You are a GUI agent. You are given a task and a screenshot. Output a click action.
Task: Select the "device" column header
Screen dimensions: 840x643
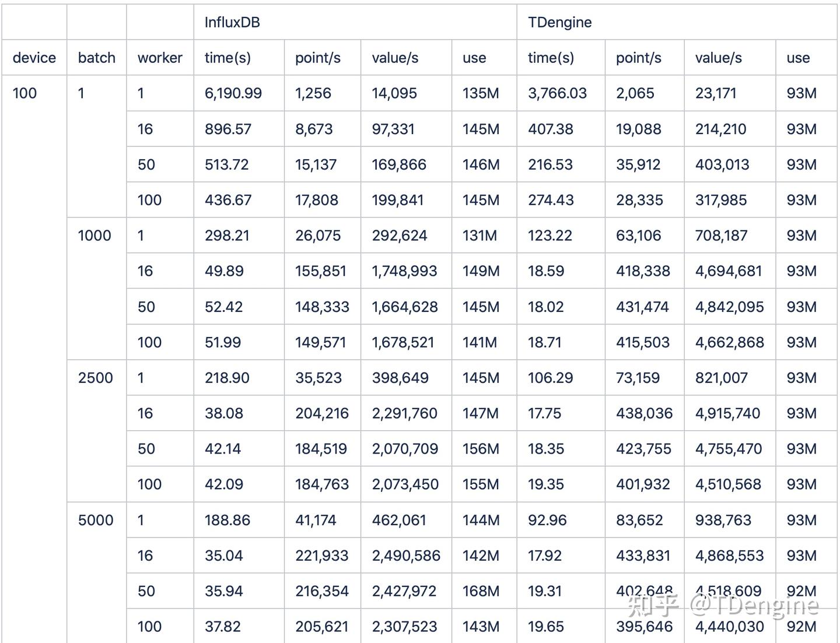34,58
